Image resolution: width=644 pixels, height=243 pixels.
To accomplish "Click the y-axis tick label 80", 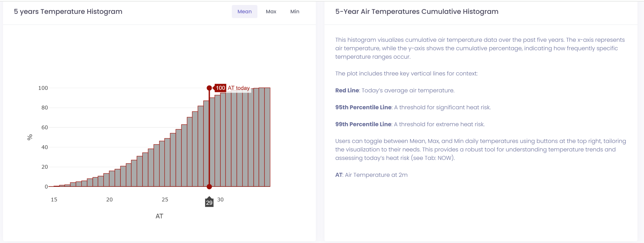I will [x=45, y=108].
